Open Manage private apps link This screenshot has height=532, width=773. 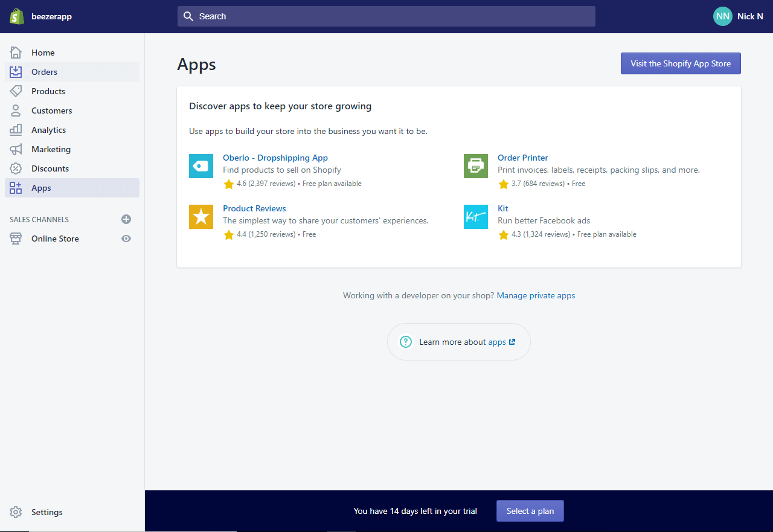coord(536,295)
